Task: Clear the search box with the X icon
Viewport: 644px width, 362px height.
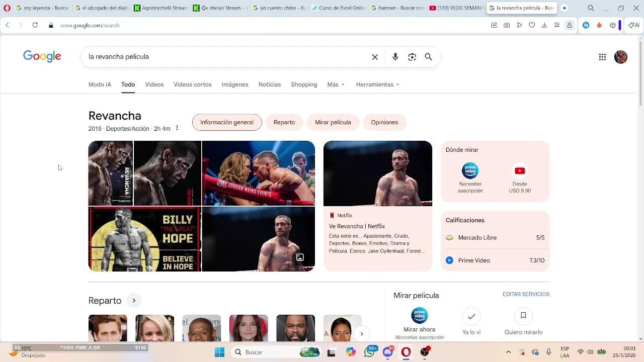Action: pos(375,57)
